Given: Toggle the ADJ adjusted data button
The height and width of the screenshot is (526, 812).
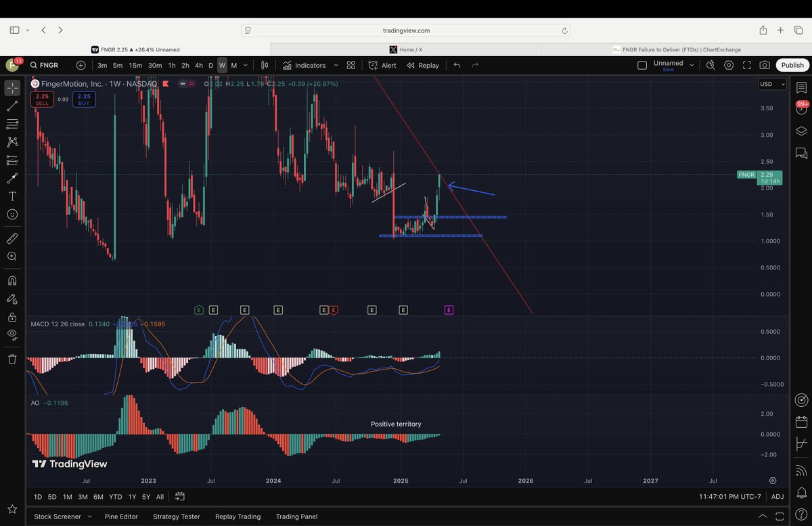Looking at the screenshot, I should [x=777, y=497].
